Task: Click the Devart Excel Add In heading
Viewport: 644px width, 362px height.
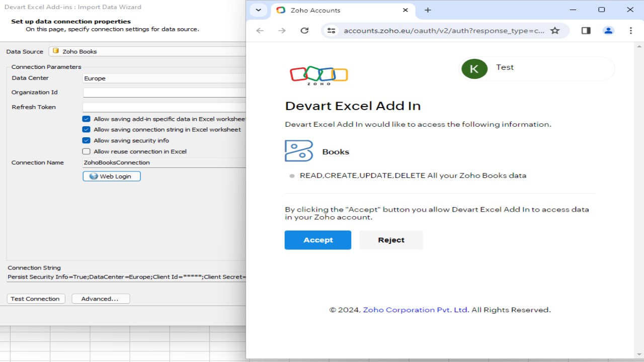Action: (x=353, y=106)
